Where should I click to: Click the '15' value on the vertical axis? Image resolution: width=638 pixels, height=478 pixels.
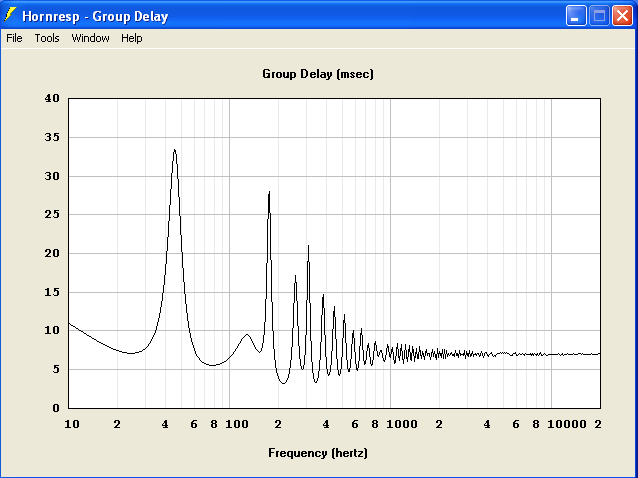click(52, 292)
